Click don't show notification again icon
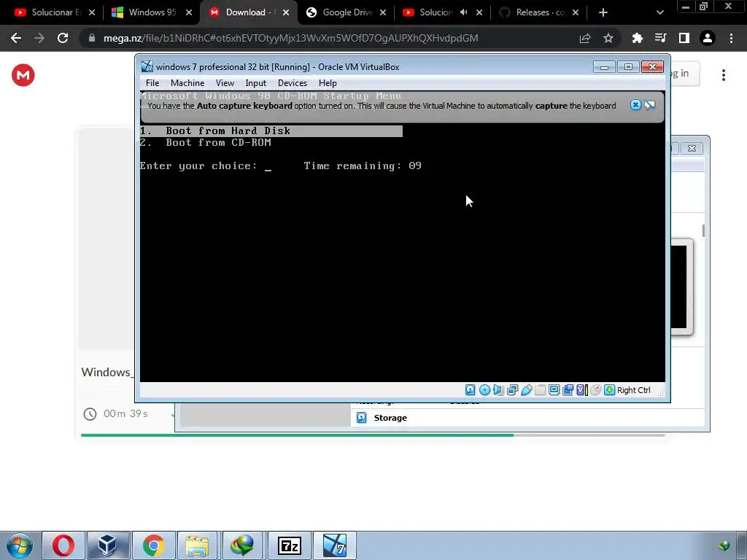 click(650, 105)
